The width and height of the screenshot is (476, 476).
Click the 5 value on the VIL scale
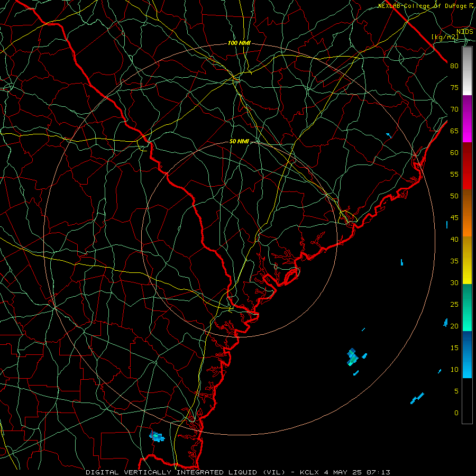click(456, 391)
